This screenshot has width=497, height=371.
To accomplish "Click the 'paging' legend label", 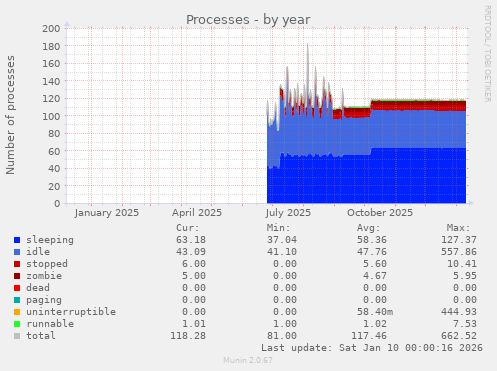I will 44,300.
